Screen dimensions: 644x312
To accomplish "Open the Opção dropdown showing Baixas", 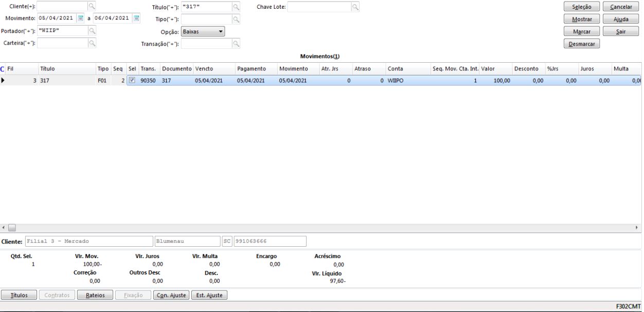I will (203, 32).
